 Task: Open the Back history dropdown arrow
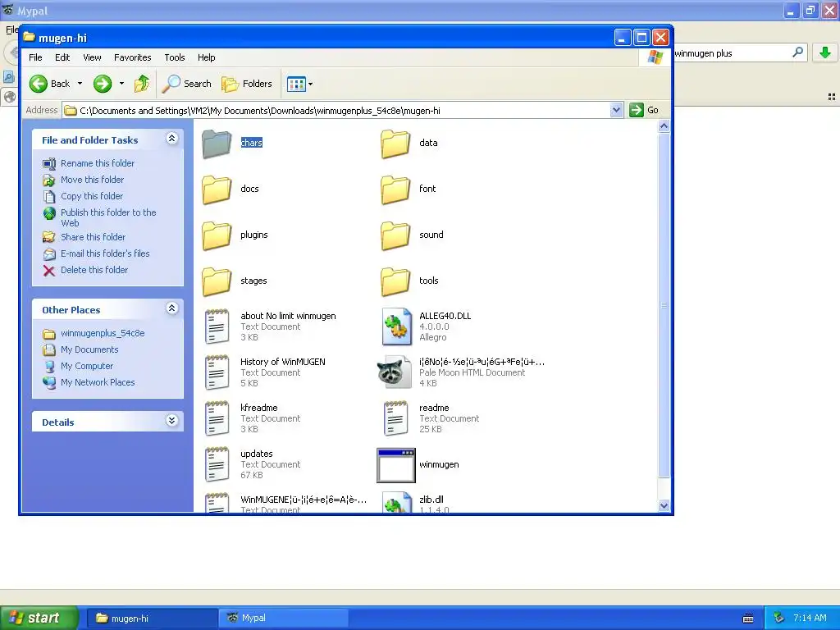click(x=80, y=84)
